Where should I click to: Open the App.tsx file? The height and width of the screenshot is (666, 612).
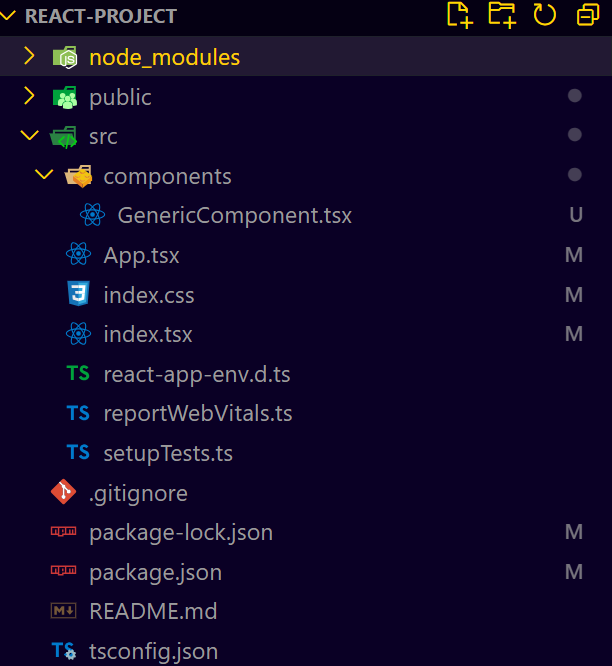click(141, 256)
